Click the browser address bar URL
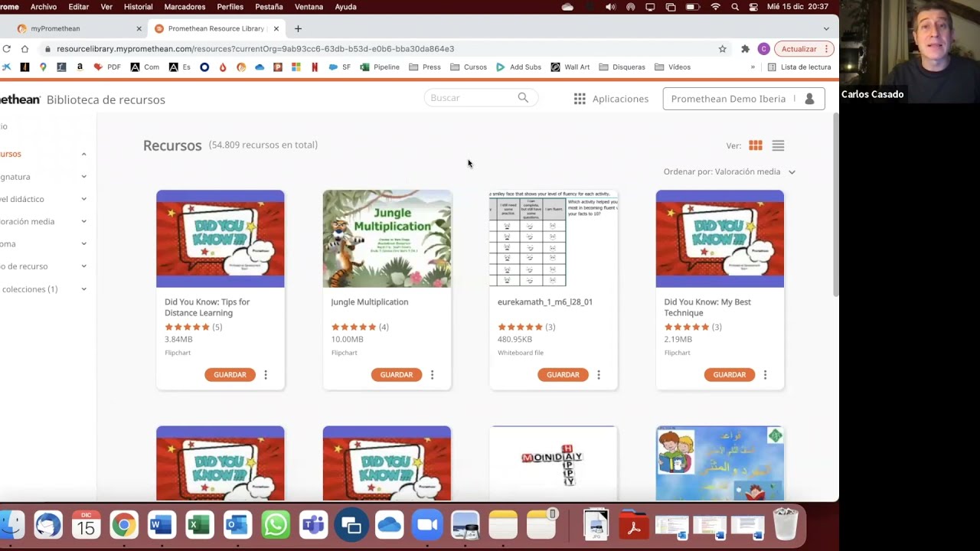 coord(255,49)
